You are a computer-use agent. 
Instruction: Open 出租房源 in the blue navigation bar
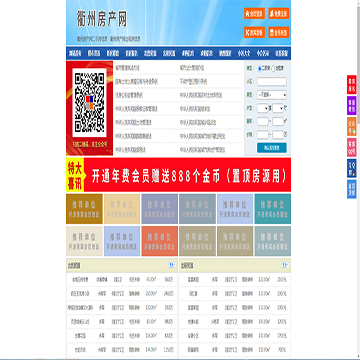(169, 53)
